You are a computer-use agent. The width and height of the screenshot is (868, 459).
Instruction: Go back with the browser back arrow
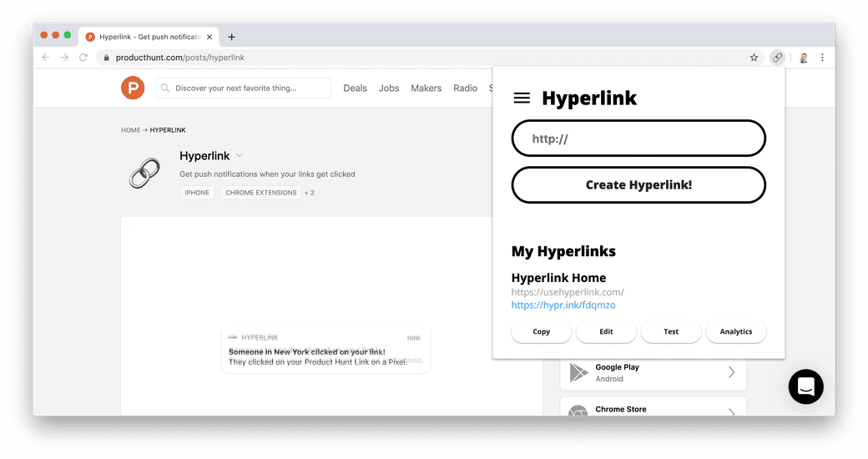[x=46, y=58]
